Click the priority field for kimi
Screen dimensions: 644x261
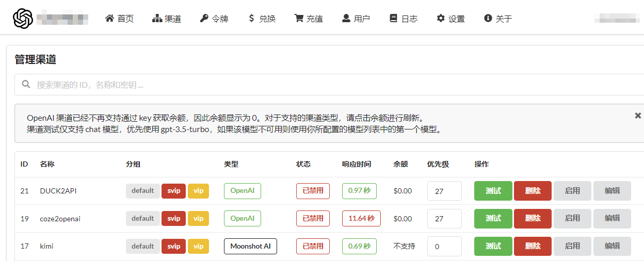(444, 247)
